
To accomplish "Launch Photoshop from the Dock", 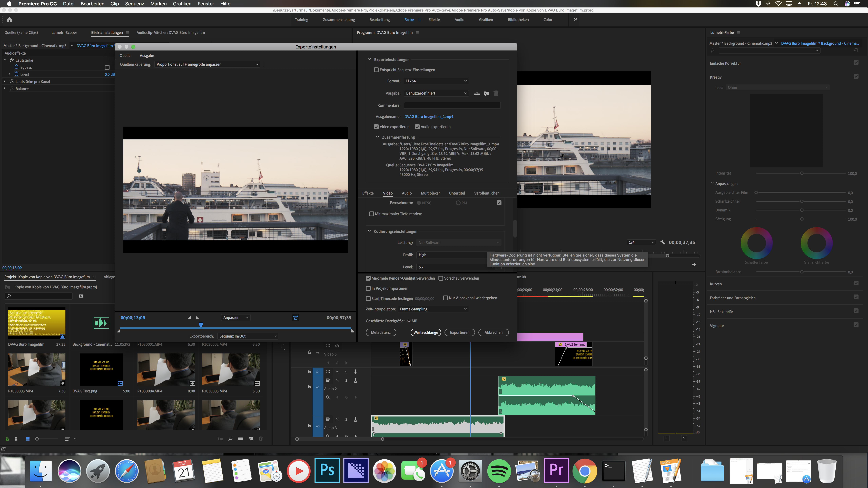I will [327, 470].
